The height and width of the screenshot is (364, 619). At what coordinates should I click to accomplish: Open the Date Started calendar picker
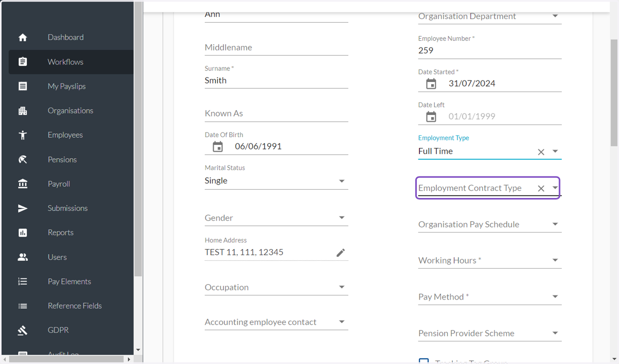pyautogui.click(x=431, y=84)
